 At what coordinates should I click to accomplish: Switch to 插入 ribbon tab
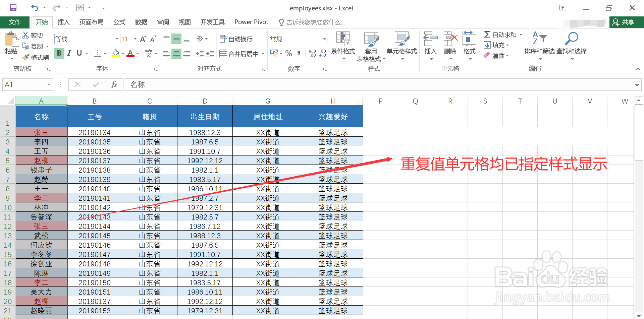pos(63,22)
